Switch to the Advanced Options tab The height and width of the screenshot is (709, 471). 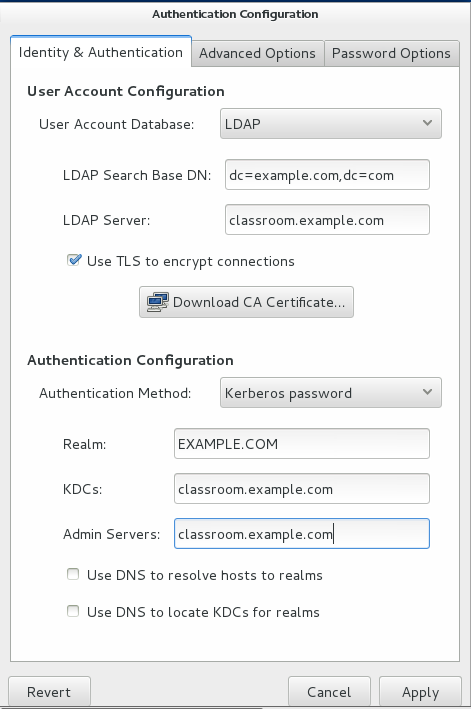click(258, 53)
